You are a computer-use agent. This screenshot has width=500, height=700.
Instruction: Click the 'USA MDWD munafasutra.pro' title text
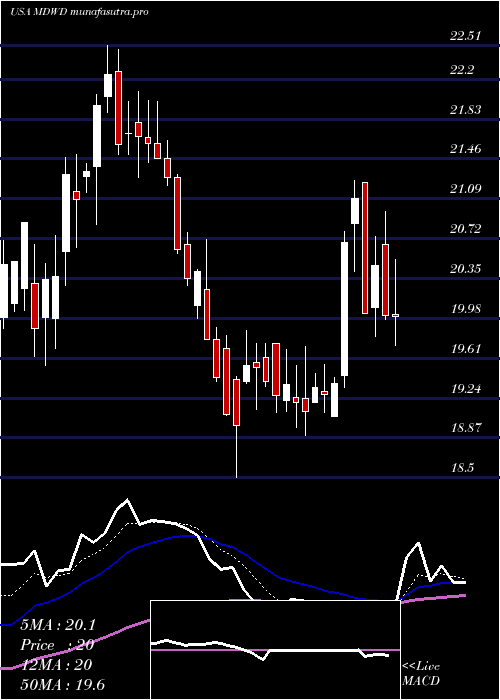[79, 12]
